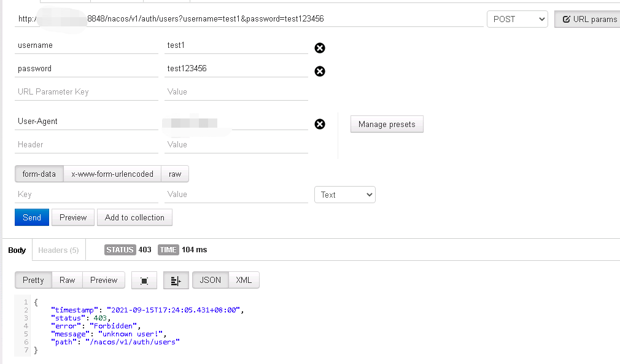This screenshot has width=620, height=364.
Task: Click the username parameter key field
Action: point(86,45)
